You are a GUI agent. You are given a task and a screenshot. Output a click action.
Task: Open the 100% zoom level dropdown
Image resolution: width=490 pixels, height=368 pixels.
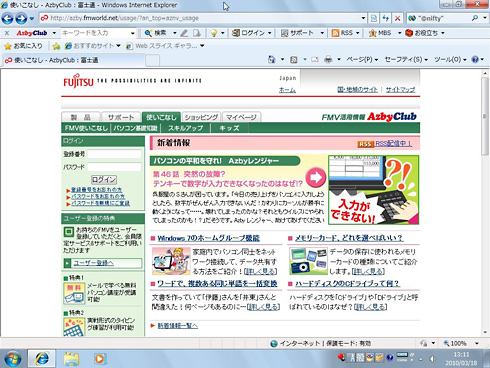point(477,343)
